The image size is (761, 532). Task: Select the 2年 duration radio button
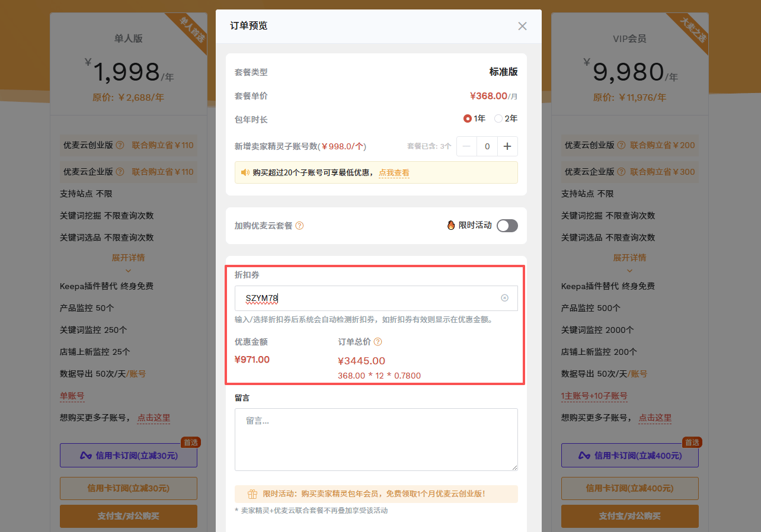pos(498,118)
